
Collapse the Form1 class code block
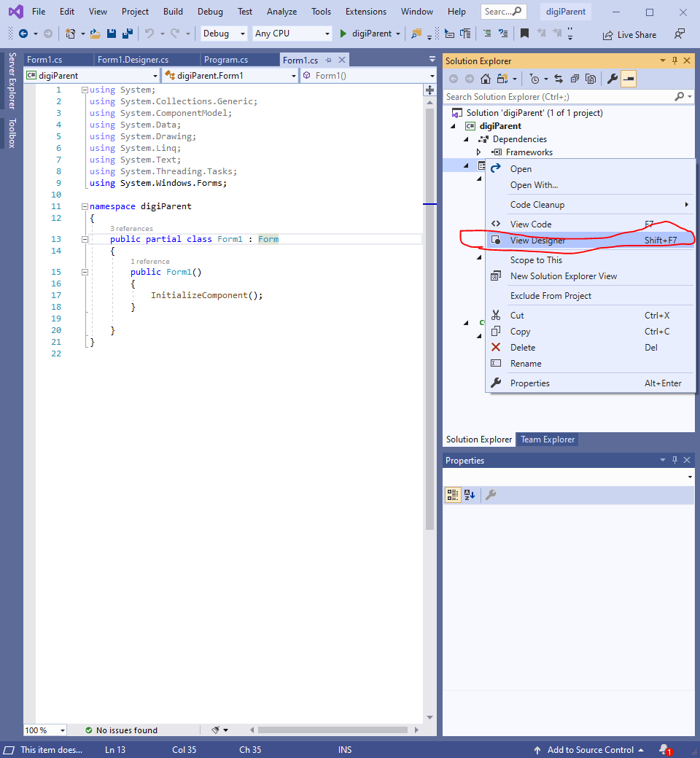tap(85, 239)
